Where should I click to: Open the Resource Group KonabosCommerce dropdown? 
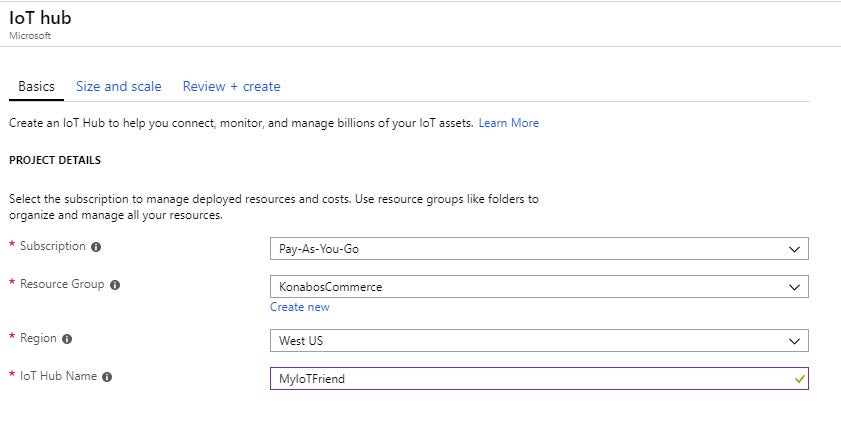[538, 287]
